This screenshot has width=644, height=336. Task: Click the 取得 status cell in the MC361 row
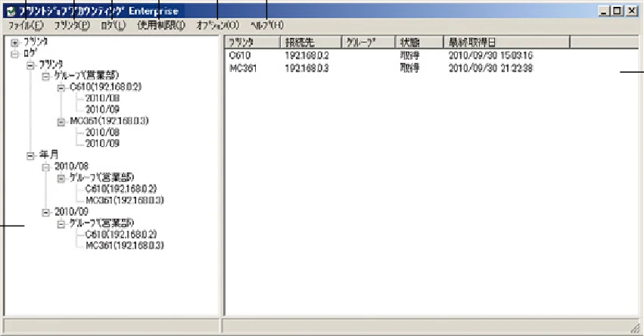click(x=409, y=68)
